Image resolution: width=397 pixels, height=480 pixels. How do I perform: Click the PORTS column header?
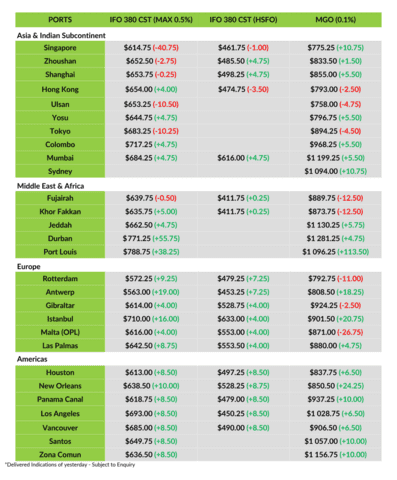[x=60, y=20]
